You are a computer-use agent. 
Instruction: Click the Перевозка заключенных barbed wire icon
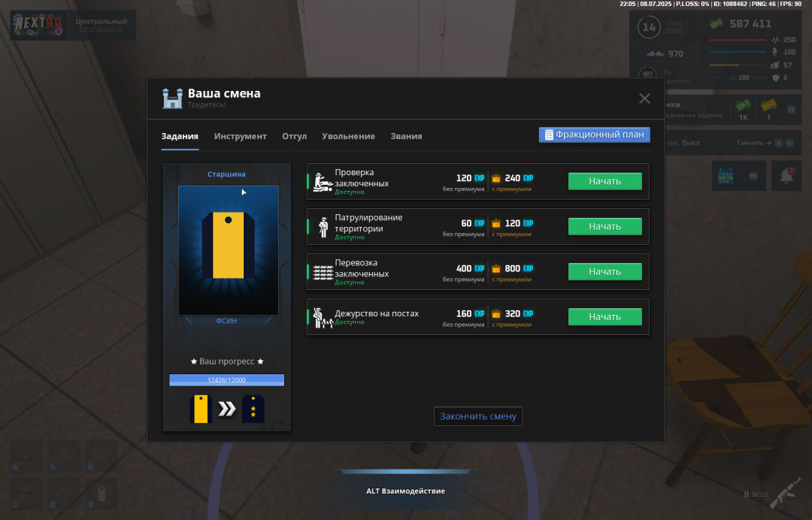click(323, 272)
